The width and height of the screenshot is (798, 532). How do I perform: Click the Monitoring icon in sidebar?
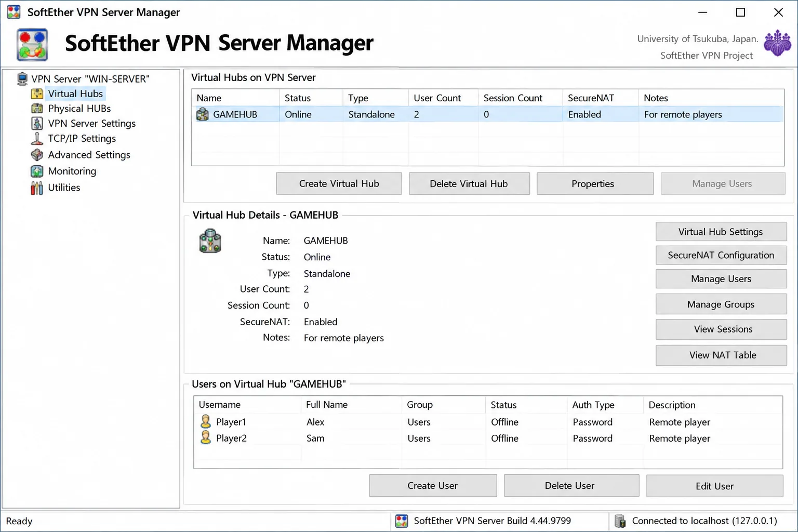coord(37,171)
